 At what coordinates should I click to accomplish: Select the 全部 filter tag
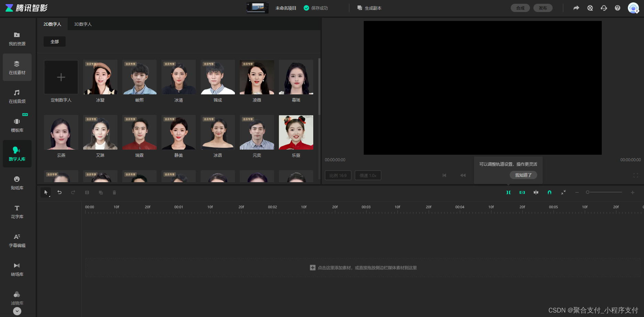pyautogui.click(x=55, y=42)
